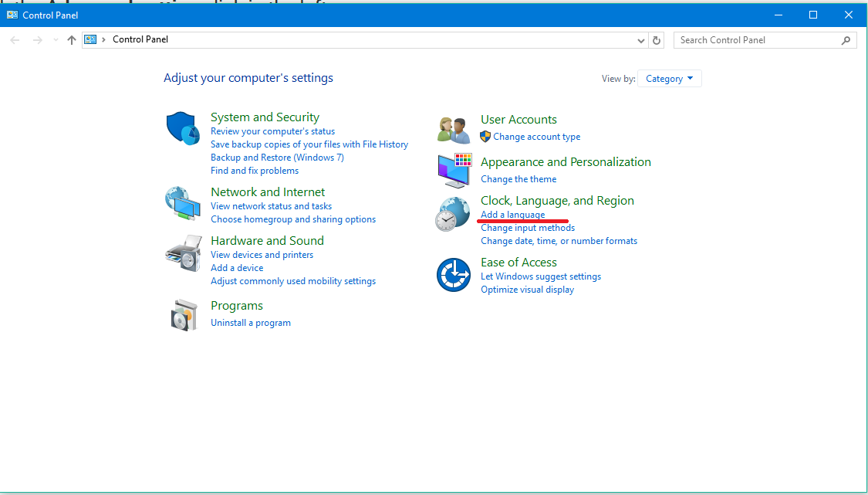Open the Ease of Access heading

click(x=518, y=263)
